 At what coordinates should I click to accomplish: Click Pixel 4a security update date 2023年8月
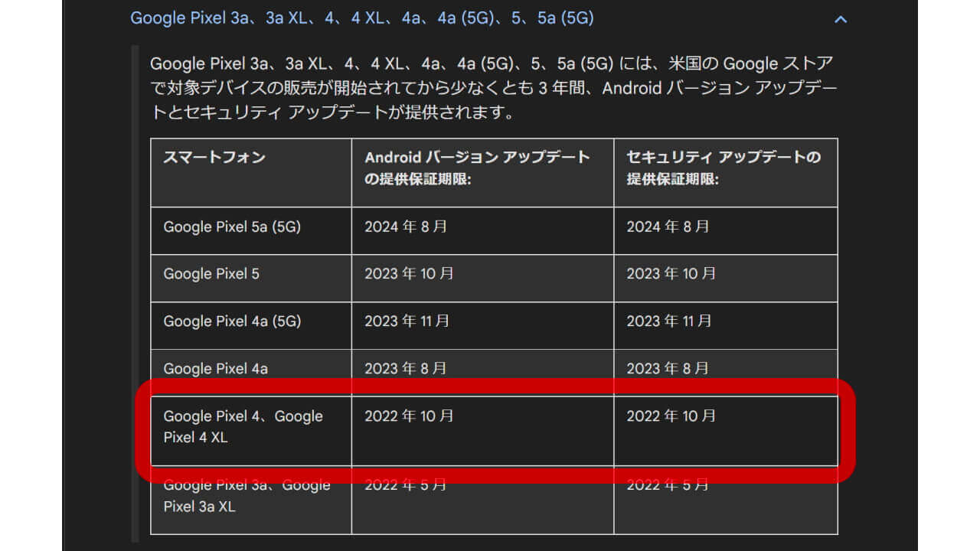[668, 368]
